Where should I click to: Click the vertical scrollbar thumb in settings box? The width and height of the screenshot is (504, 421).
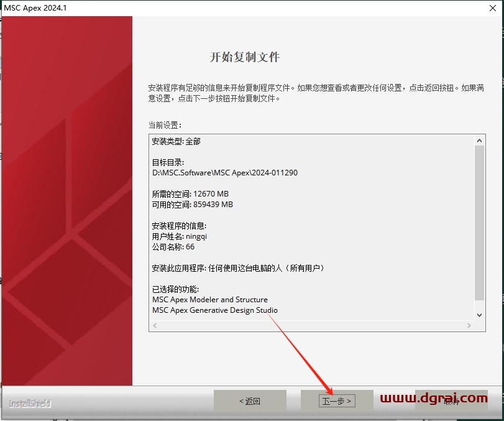click(479, 223)
